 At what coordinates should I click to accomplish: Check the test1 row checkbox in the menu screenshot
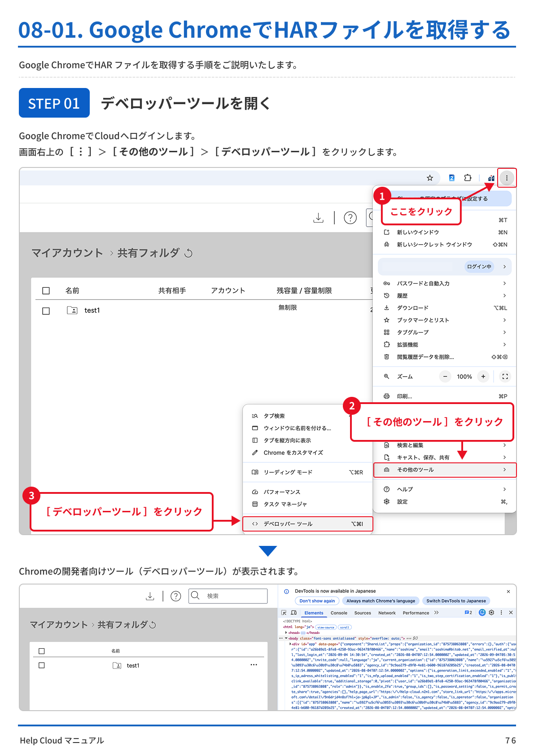point(46,311)
